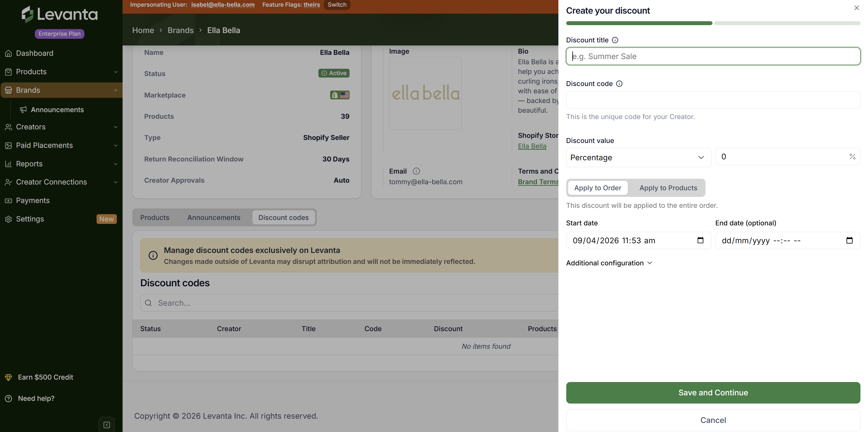Click the Reports chart icon

click(x=8, y=164)
